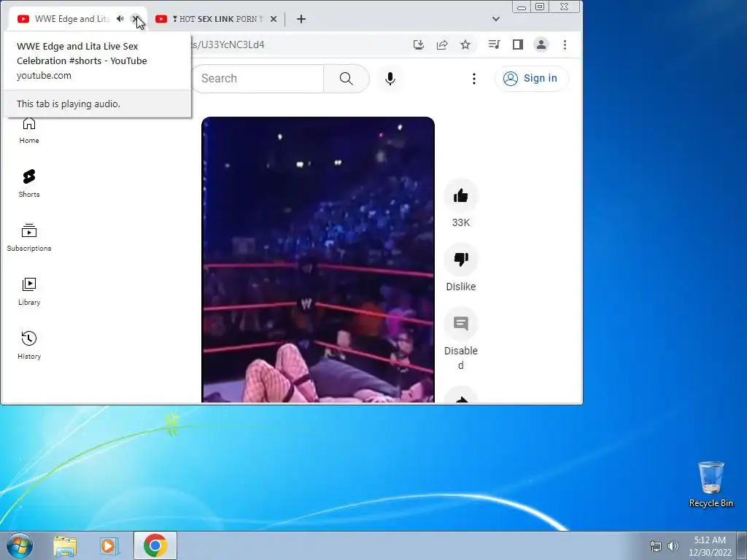Close the second YouTube tab
The width and height of the screenshot is (747, 560).
(274, 19)
